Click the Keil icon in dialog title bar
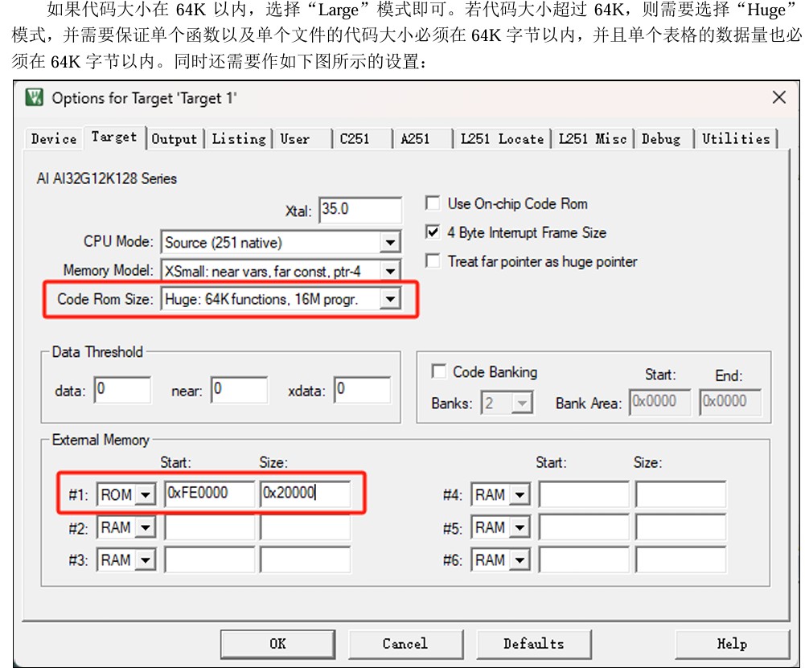Image resolution: width=805 pixels, height=672 pixels. 35,98
